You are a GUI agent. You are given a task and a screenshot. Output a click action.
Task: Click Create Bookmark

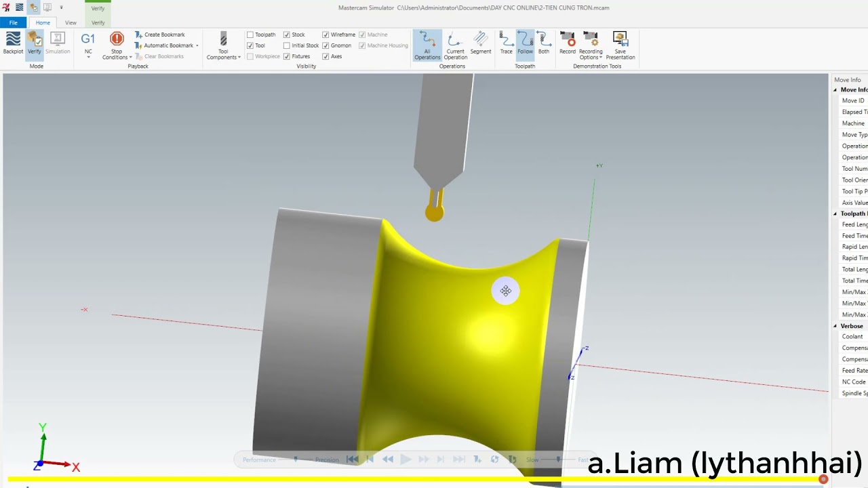point(160,35)
